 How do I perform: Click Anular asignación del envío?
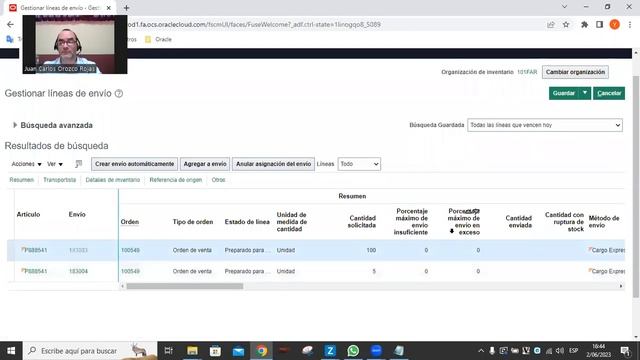(273, 164)
